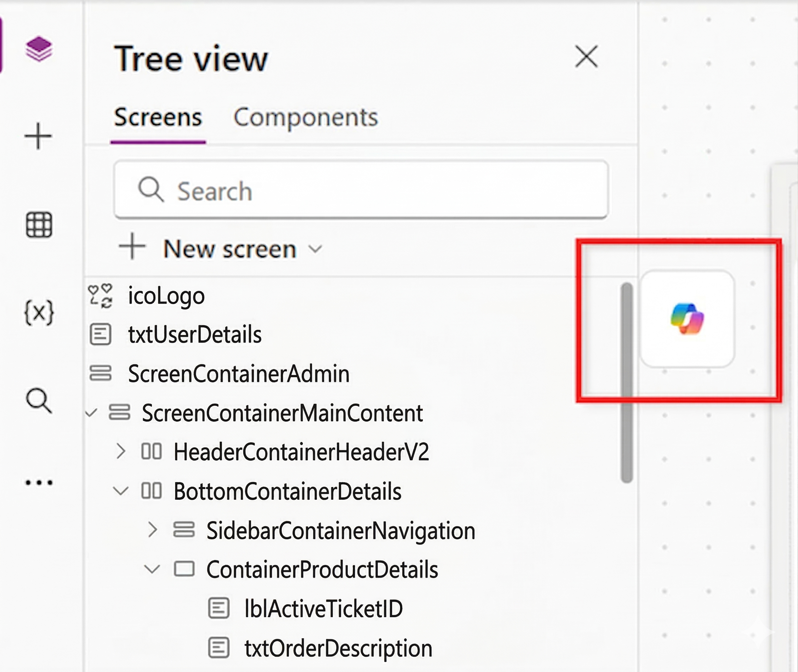Image resolution: width=798 pixels, height=672 pixels.
Task: Collapse the BottomContainerDetails node
Action: 121,491
